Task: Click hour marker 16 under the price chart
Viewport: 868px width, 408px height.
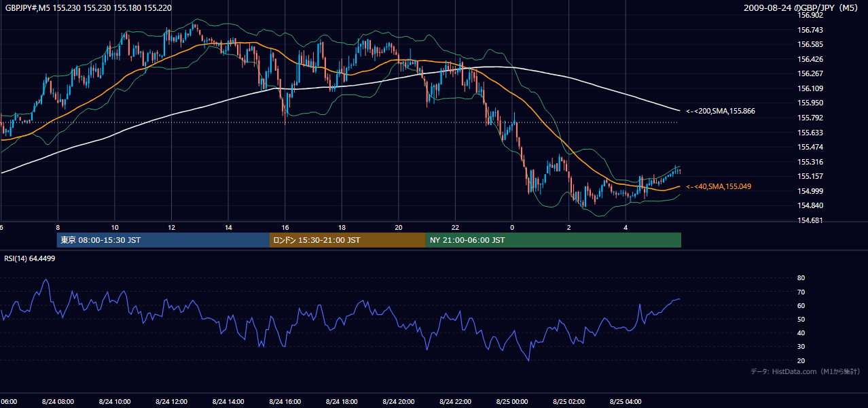Action: (285, 228)
